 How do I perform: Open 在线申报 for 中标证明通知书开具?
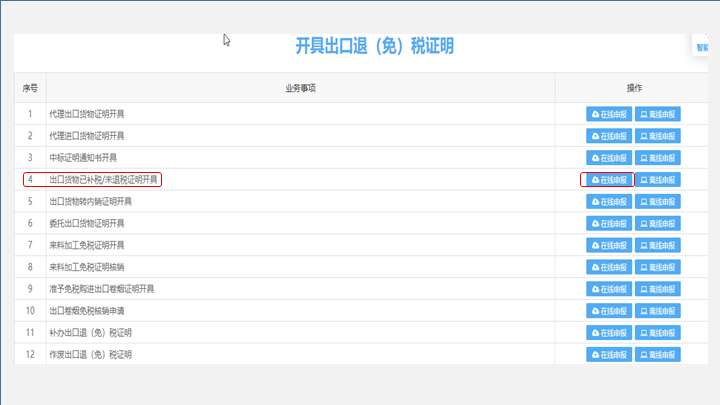609,158
